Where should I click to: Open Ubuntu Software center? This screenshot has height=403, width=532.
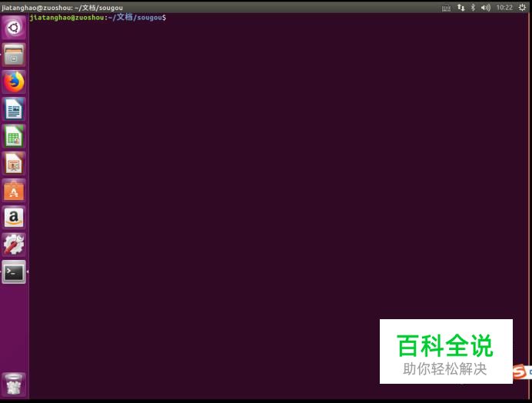14,191
